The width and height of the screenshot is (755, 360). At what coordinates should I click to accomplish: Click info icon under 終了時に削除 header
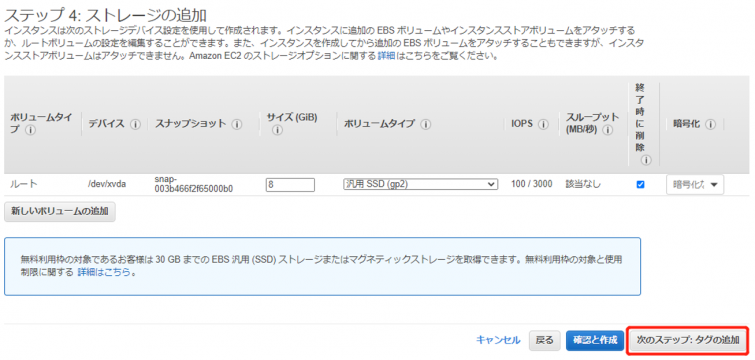646,160
